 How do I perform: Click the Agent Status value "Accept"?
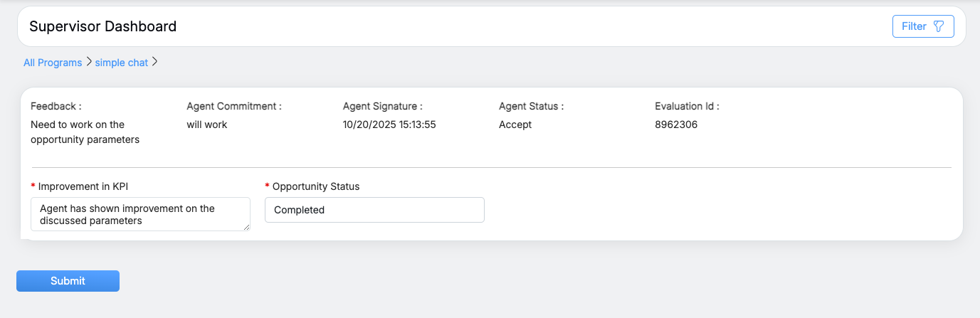pos(515,124)
